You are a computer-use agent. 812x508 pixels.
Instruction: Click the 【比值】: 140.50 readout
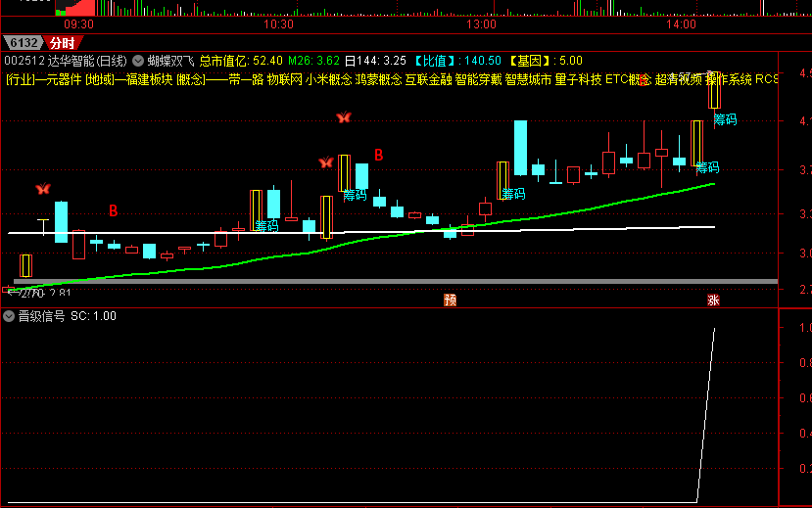coord(457,61)
